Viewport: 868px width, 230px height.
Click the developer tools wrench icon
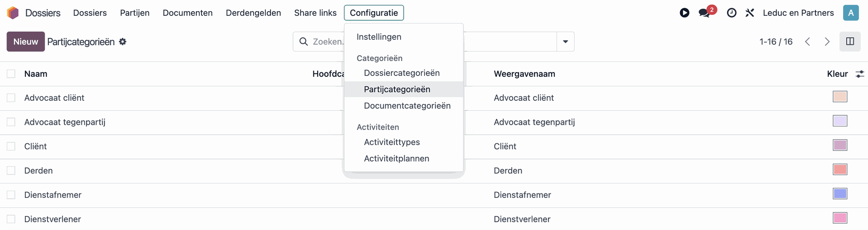[750, 13]
